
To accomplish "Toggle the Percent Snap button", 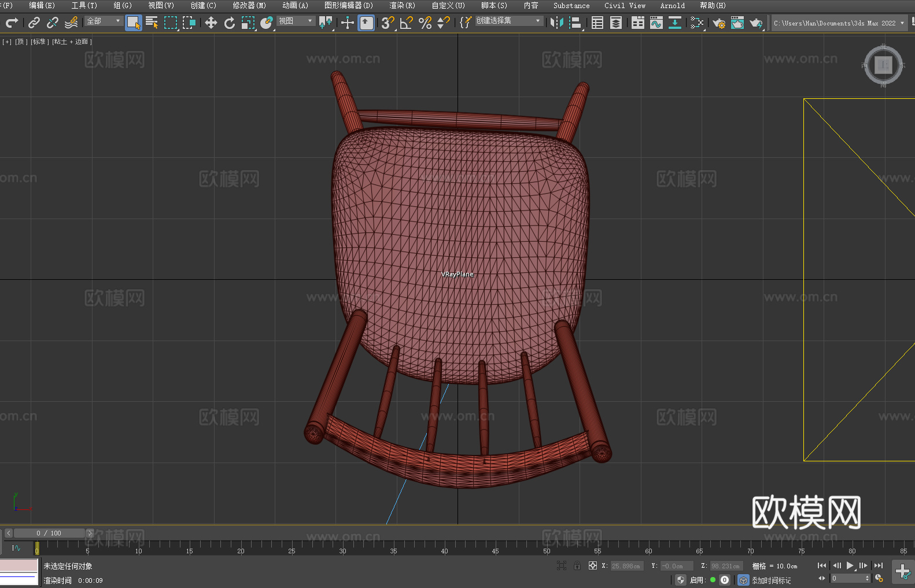I will pos(425,23).
